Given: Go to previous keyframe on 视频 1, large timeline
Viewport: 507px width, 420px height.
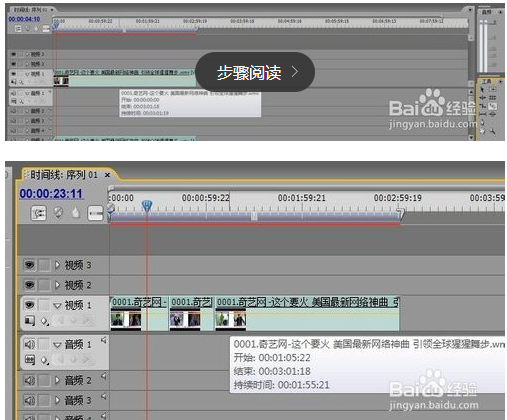Looking at the screenshot, I should (60, 321).
